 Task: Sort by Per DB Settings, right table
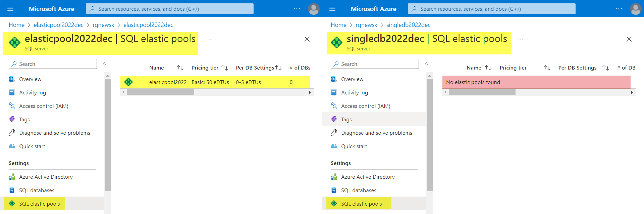606,68
